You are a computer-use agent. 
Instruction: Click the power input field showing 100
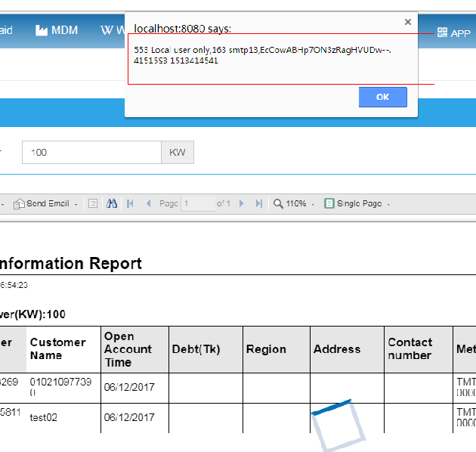tap(91, 152)
